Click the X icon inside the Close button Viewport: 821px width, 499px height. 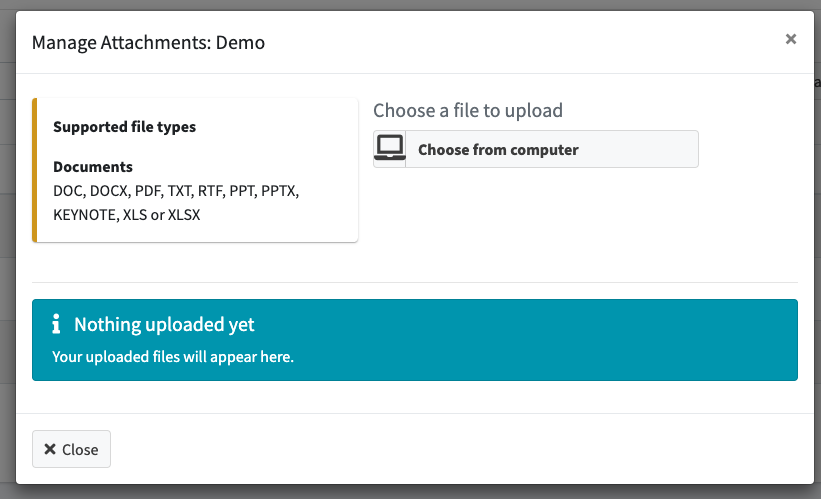coord(50,449)
